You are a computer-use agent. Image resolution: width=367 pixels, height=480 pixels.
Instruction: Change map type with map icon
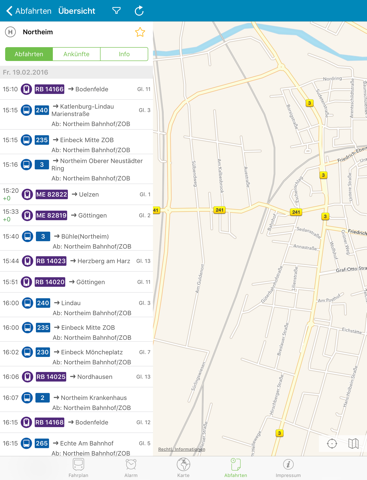click(x=353, y=444)
